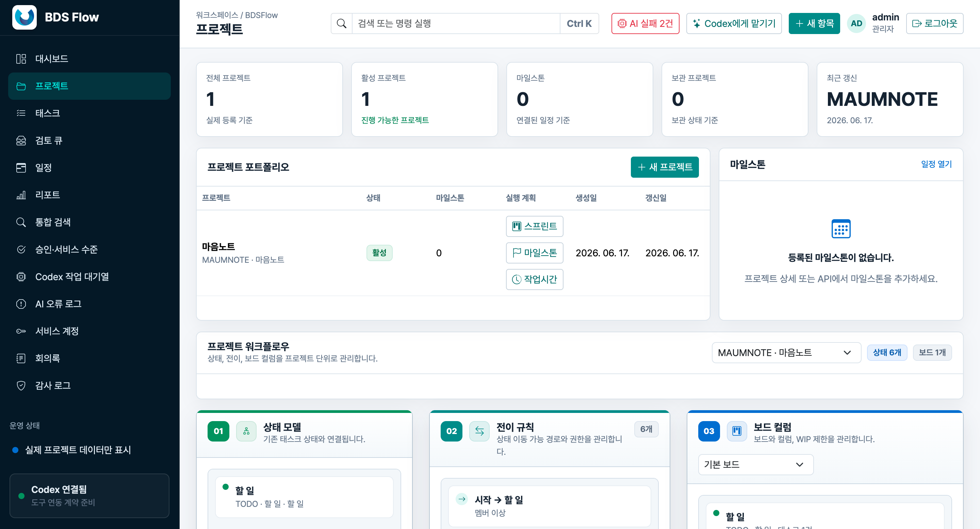Click the folder icon beside 프로젝트
Viewport: 980px width, 529px height.
pos(21,86)
